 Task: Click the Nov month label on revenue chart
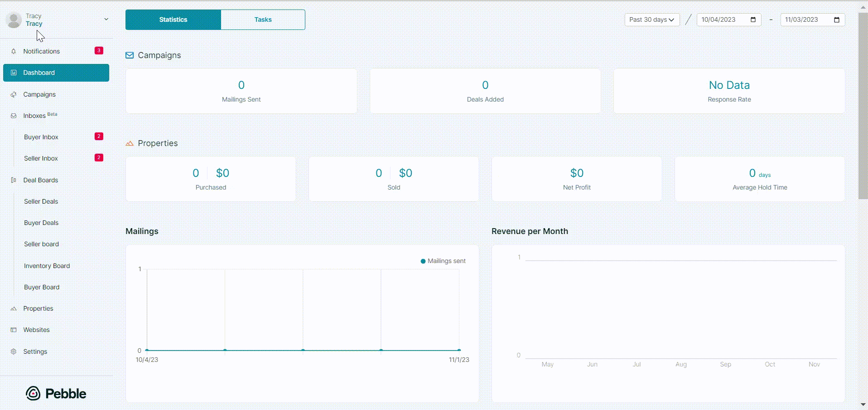point(814,364)
